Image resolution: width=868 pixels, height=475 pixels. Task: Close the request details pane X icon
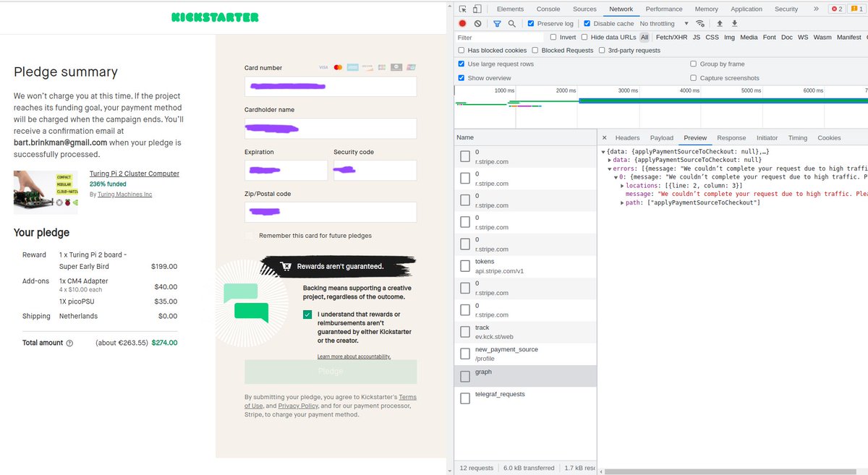click(605, 138)
